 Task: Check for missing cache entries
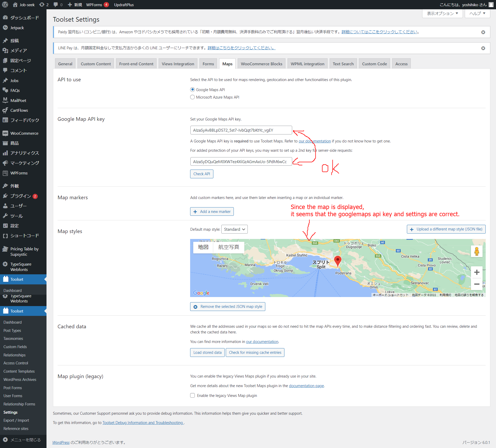point(255,353)
